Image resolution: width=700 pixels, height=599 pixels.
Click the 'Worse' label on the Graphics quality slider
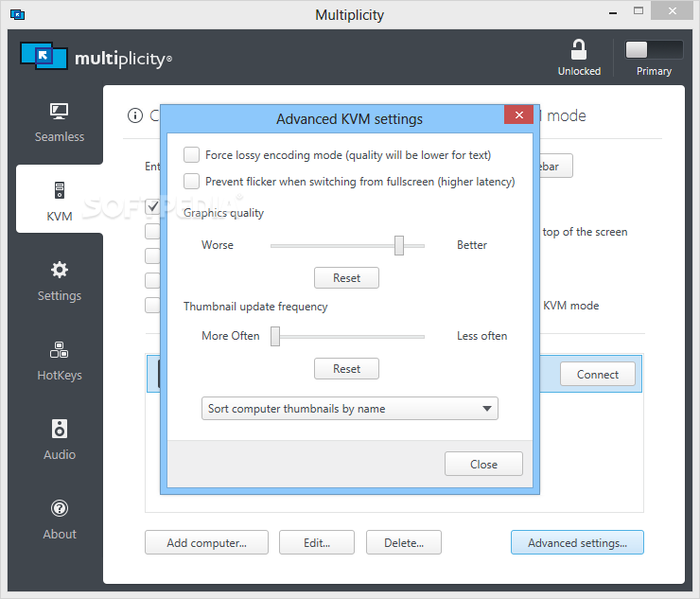tap(218, 245)
